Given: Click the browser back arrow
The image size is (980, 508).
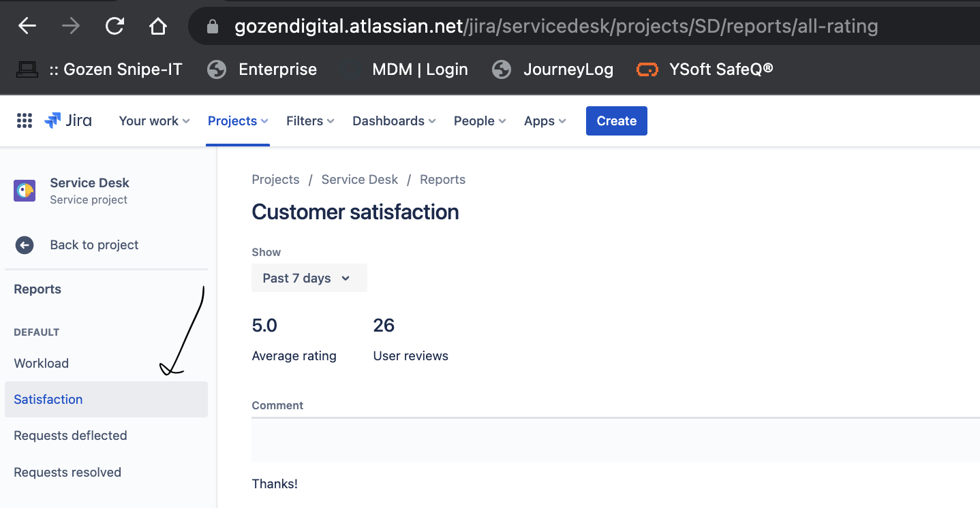Looking at the screenshot, I should coord(27,27).
